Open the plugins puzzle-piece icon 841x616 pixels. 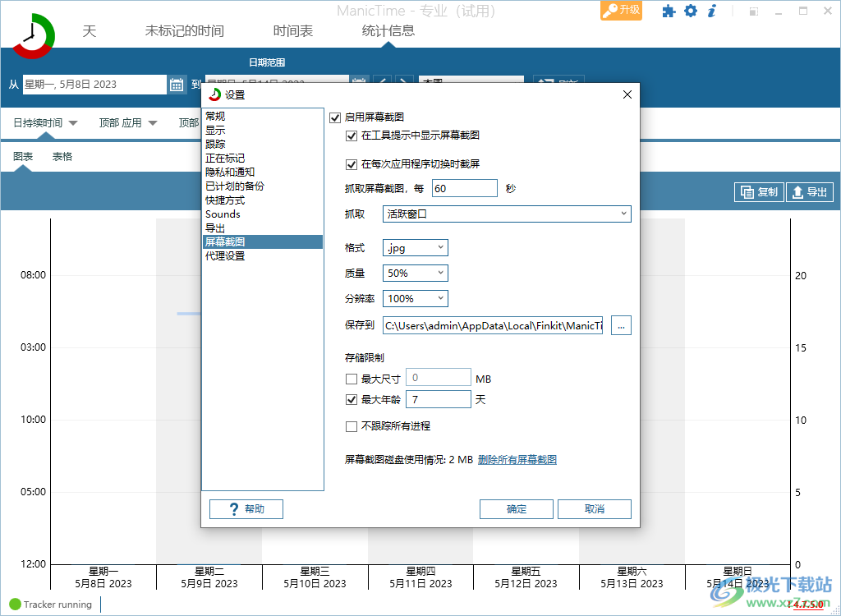[669, 11]
